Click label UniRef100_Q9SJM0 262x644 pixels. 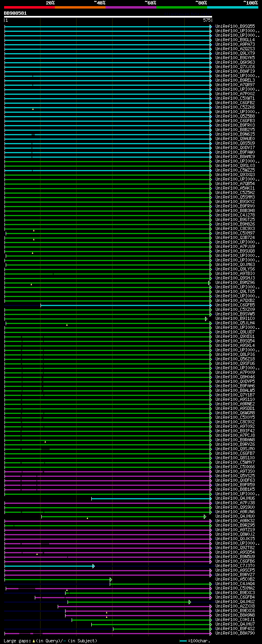coord(235,449)
